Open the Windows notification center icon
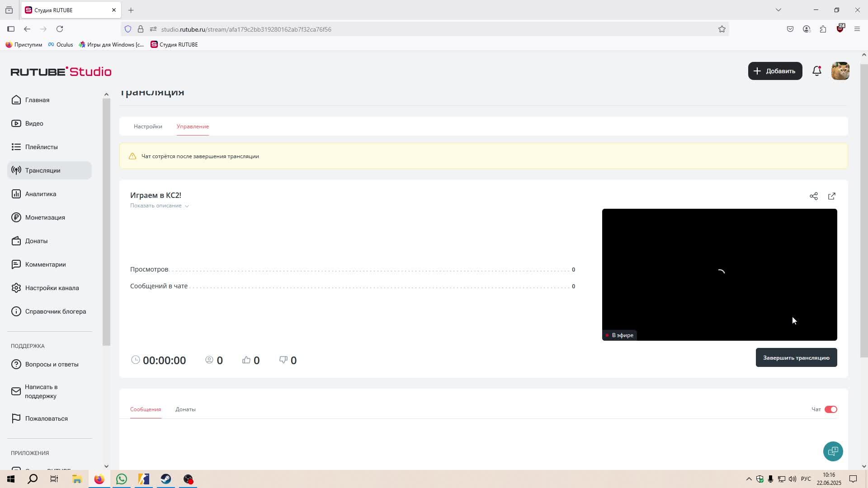Screen dimensions: 868x488 tap(853, 479)
